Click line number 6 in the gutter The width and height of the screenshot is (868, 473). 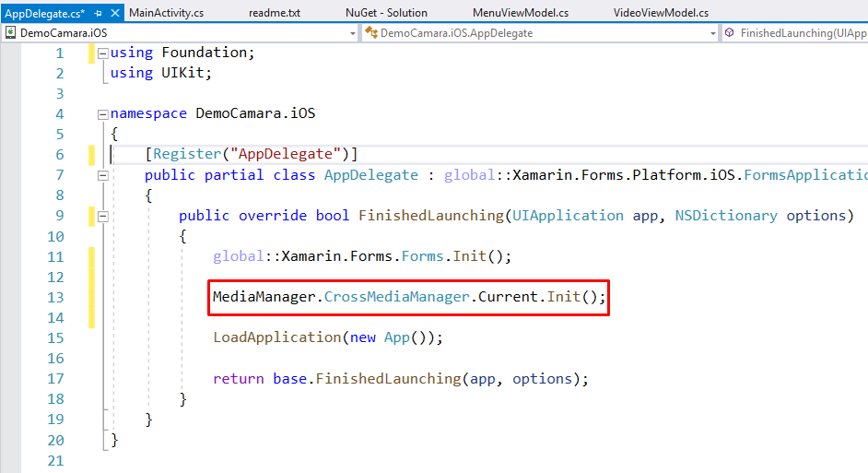point(60,155)
